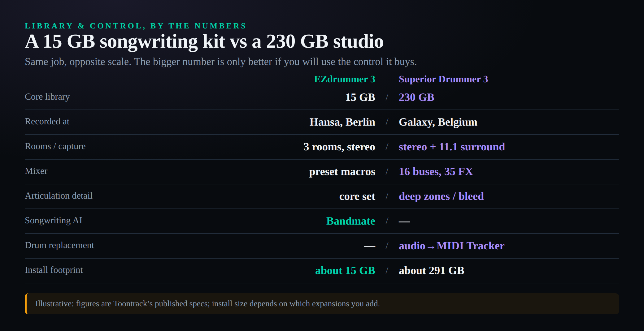Select the 'Core library' row label
This screenshot has height=331, width=644.
[x=47, y=97]
